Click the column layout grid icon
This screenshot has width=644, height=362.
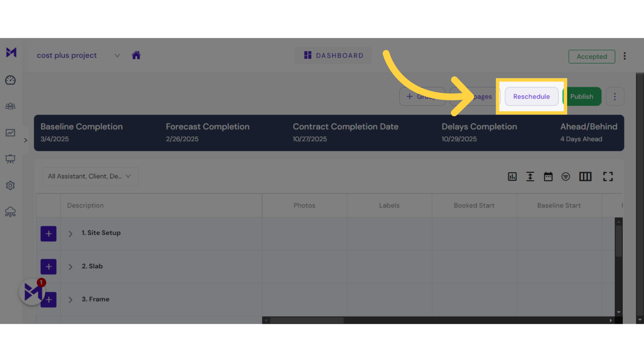coord(585,176)
